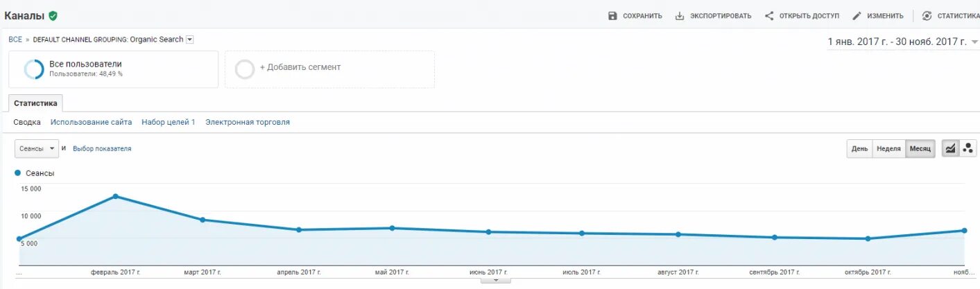Click the share access icon
This screenshot has height=289, width=980.
769,16
